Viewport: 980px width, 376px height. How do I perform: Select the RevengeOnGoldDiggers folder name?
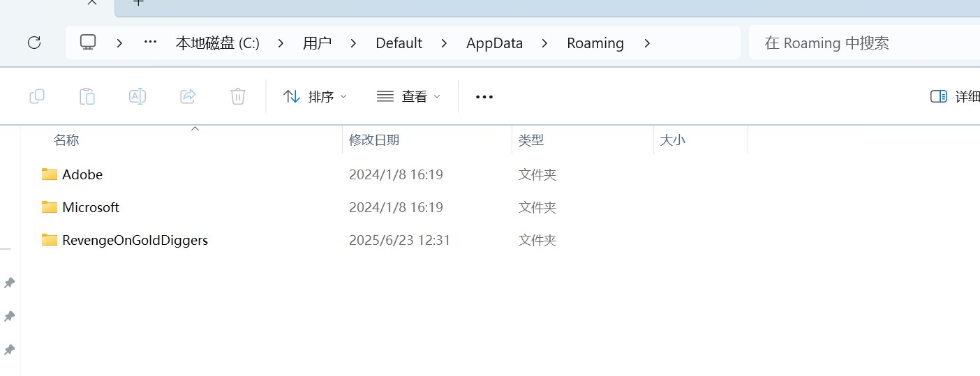(135, 240)
